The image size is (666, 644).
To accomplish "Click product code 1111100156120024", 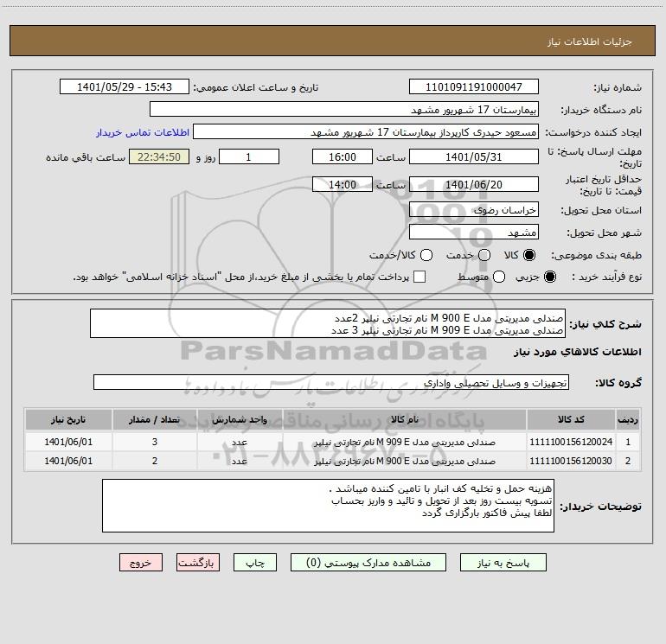I will click(571, 442).
